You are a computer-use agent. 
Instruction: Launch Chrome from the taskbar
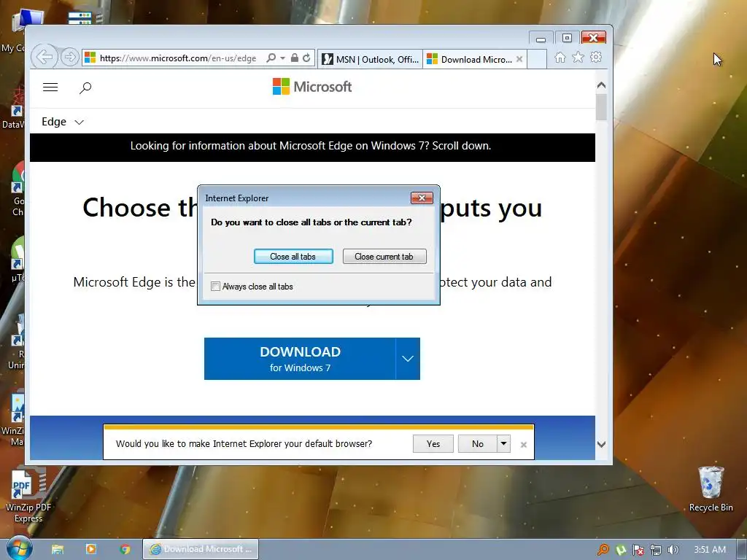click(x=125, y=549)
